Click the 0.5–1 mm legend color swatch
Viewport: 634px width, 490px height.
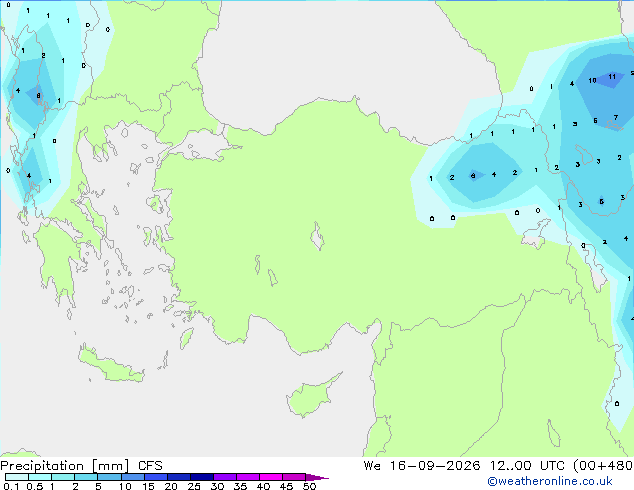[x=40, y=477]
